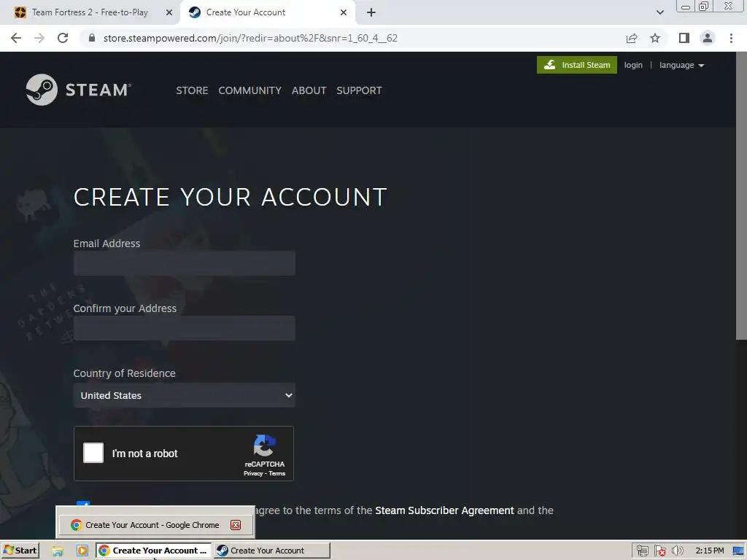This screenshot has width=747, height=560.
Task: Open the COMMUNITY menu
Action: (249, 90)
